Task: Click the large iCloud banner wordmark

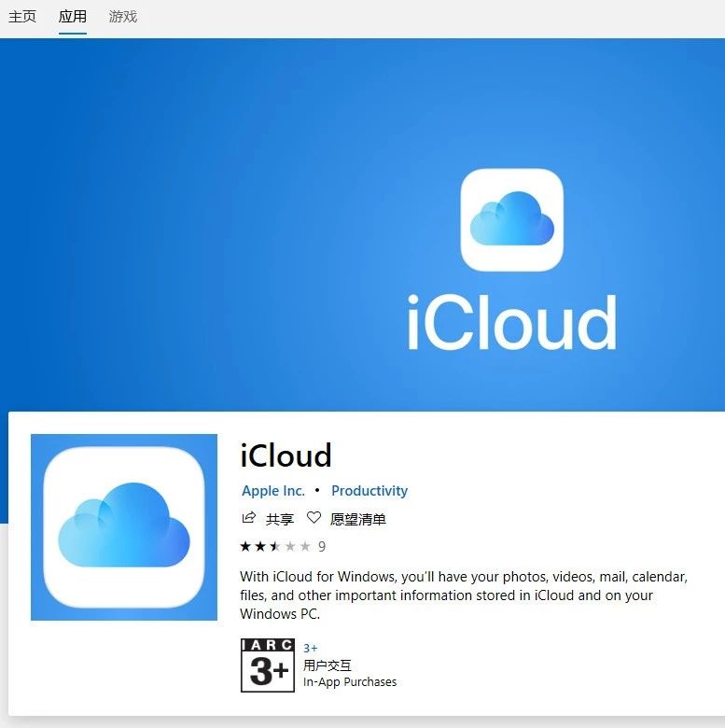Action: 512,322
